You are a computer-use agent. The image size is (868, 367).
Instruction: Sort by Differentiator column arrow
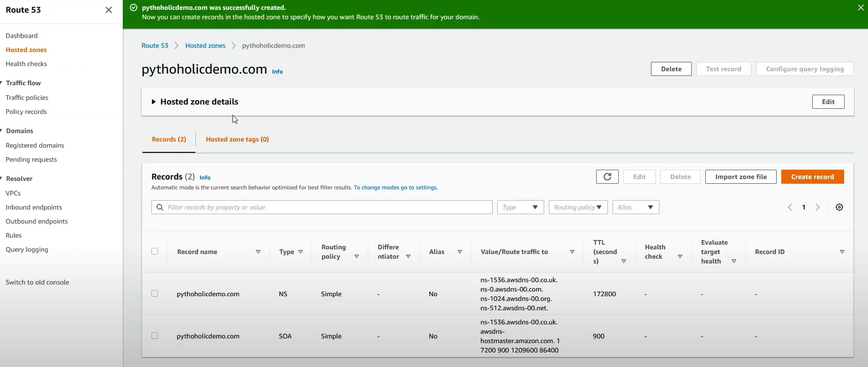tap(408, 256)
